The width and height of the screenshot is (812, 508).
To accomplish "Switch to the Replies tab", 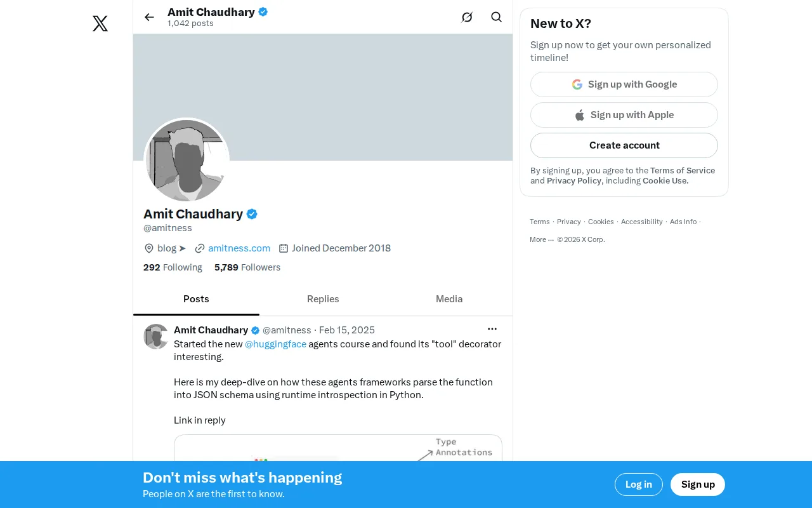I will [323, 299].
